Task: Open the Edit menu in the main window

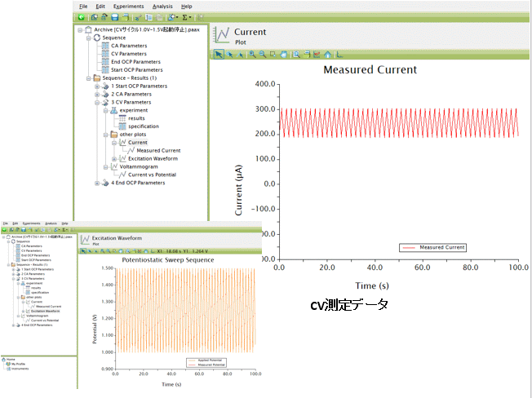Action: [x=100, y=6]
